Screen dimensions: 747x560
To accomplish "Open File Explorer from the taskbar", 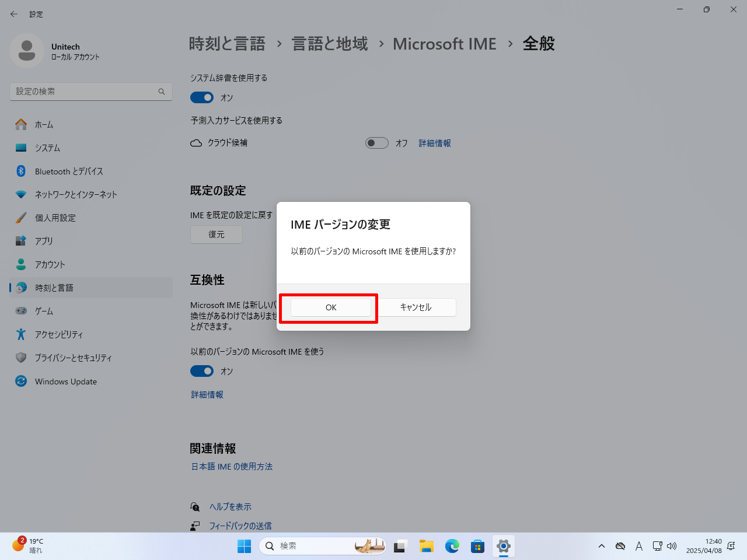I will click(427, 546).
